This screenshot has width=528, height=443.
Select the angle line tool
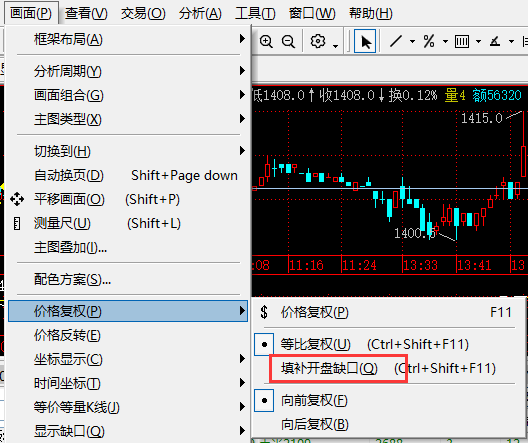click(x=495, y=41)
